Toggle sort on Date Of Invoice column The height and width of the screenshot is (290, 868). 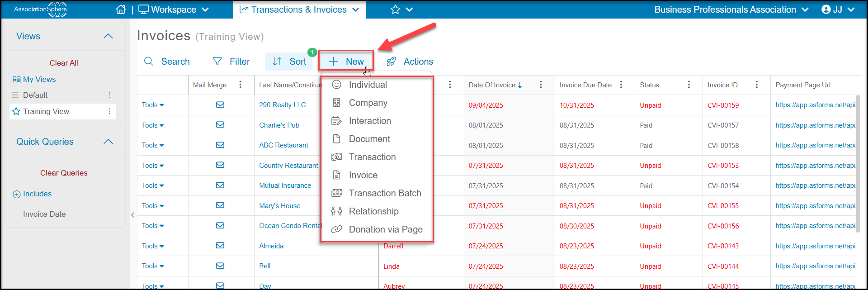click(495, 85)
